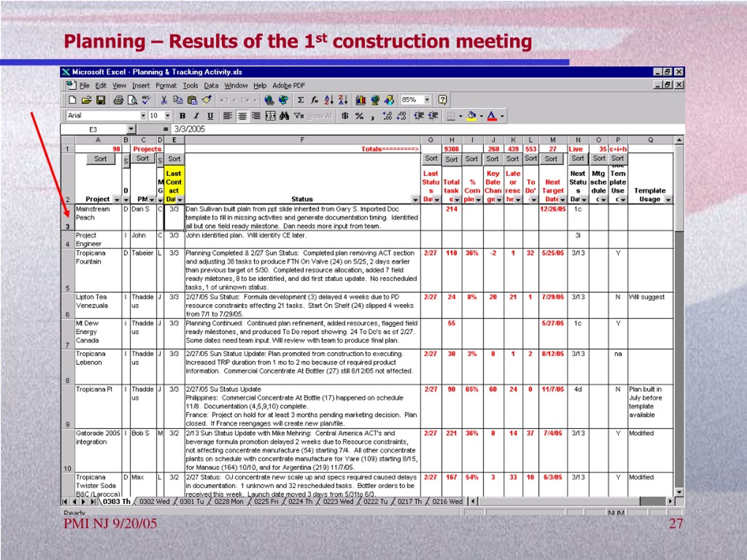Open the Adobe PDF menu
The height and width of the screenshot is (560, 747).
pyautogui.click(x=289, y=86)
